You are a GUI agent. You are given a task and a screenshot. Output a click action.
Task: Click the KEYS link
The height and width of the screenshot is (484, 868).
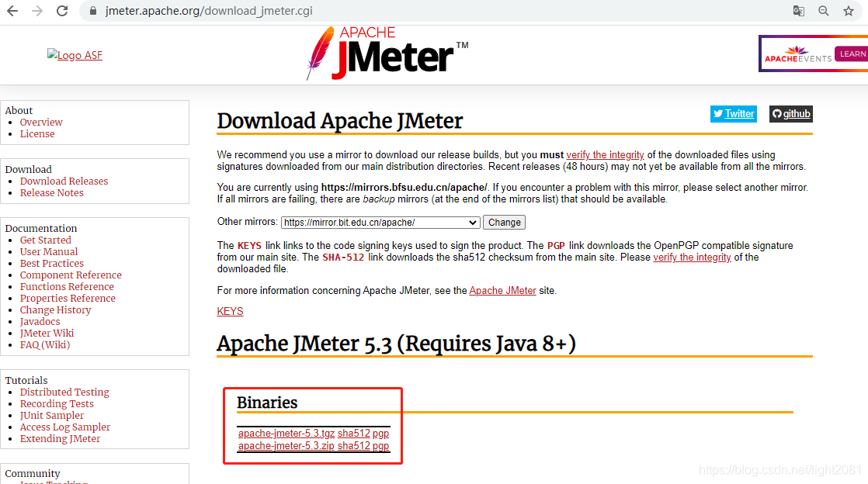[x=231, y=311]
